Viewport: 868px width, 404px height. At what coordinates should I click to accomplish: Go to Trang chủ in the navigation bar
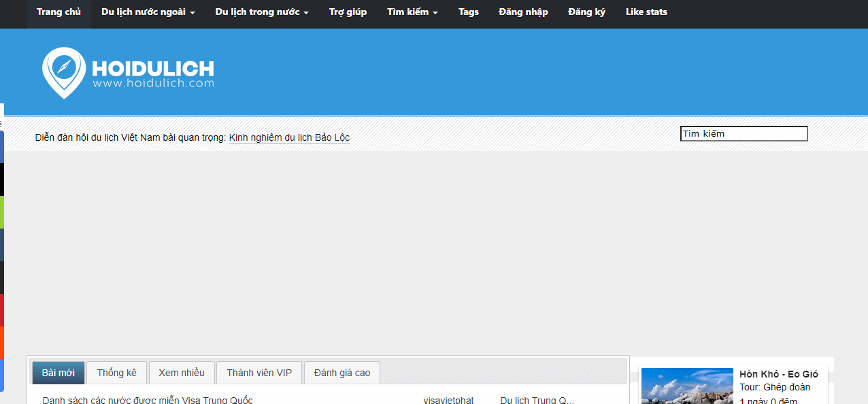(x=59, y=12)
